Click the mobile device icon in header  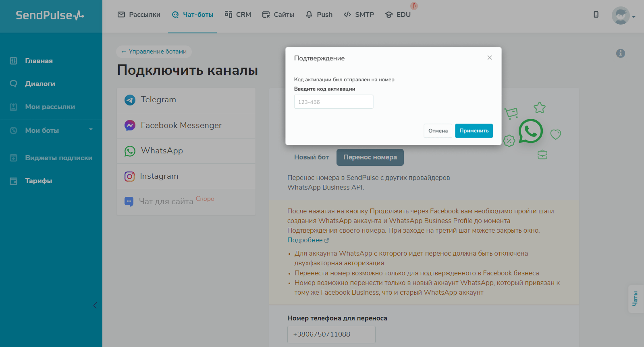596,15
